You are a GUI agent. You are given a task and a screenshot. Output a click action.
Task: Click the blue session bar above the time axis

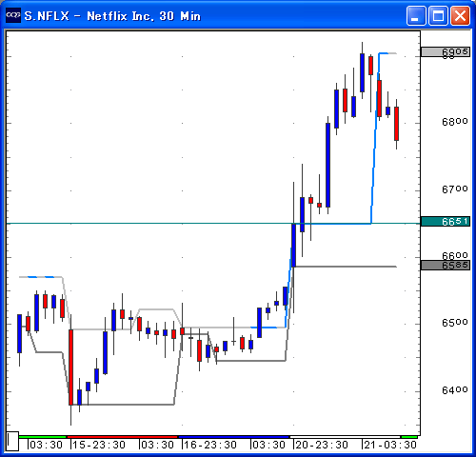click(x=234, y=437)
